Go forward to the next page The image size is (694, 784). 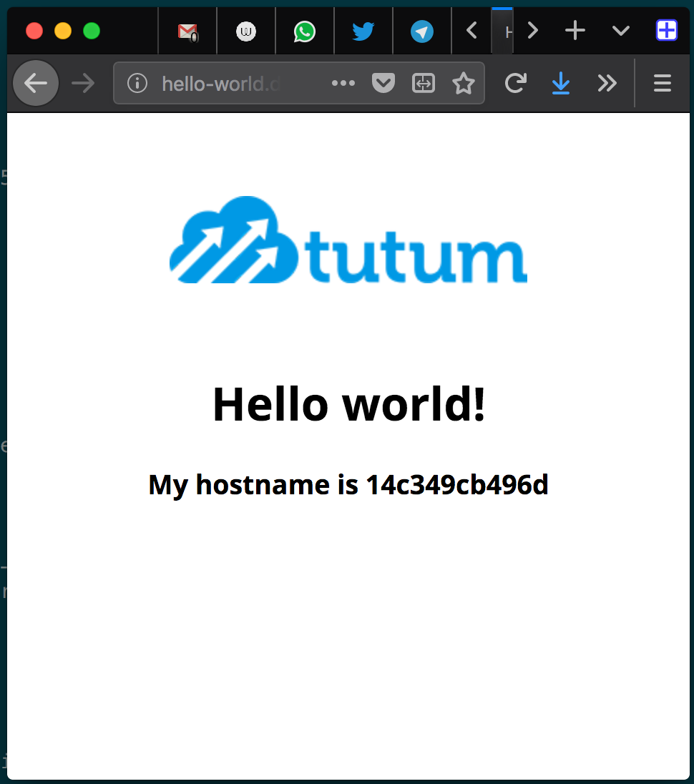pyautogui.click(x=83, y=83)
